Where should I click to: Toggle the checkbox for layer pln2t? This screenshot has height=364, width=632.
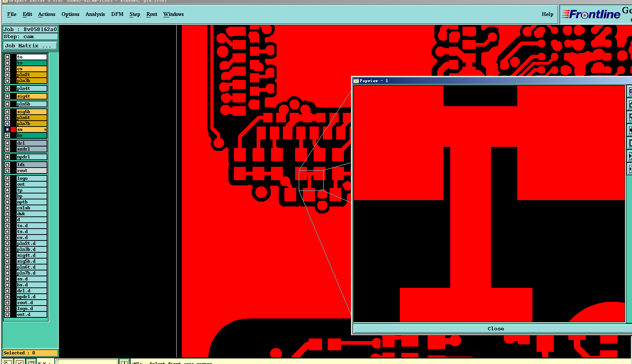(7, 75)
